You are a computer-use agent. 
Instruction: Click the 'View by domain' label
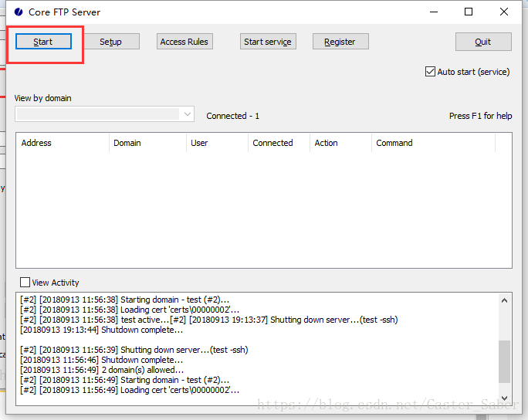click(42, 98)
